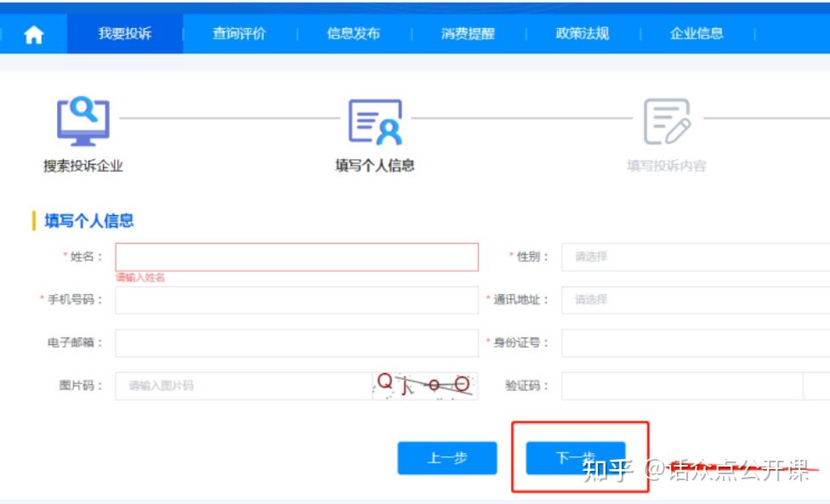Click inside the 姓名 input field

click(295, 257)
